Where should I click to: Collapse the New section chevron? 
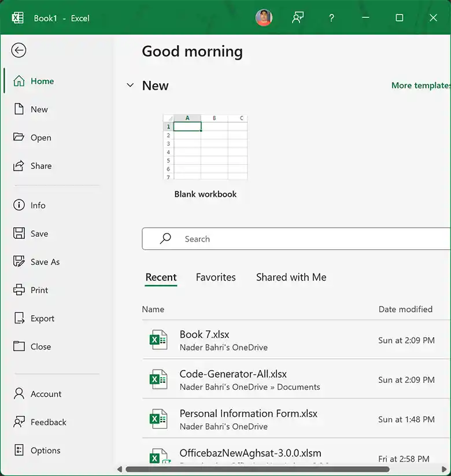point(130,85)
